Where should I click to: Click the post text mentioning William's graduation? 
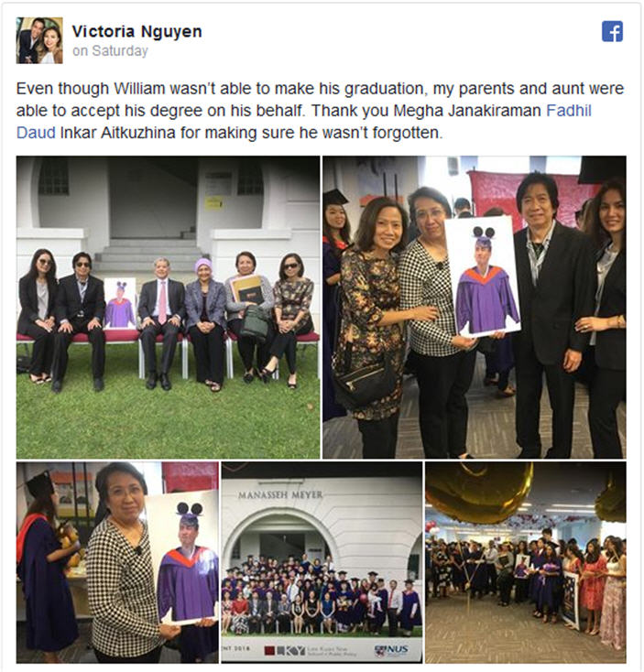(x=320, y=111)
